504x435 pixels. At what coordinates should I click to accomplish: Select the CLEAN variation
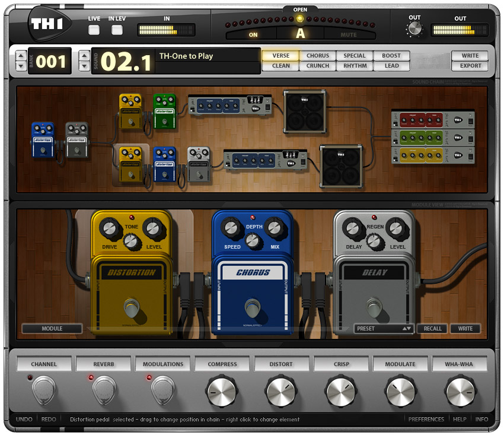[280, 66]
